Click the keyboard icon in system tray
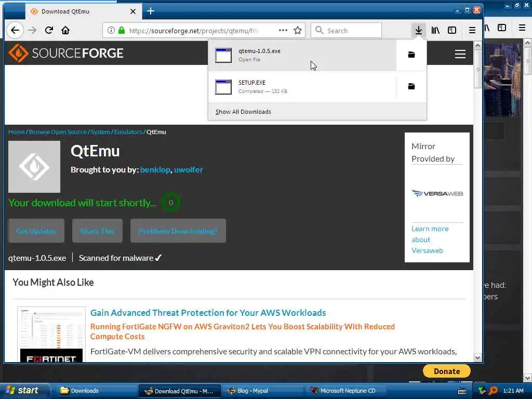Viewport: 532px width, 399px height. pyautogui.click(x=462, y=391)
